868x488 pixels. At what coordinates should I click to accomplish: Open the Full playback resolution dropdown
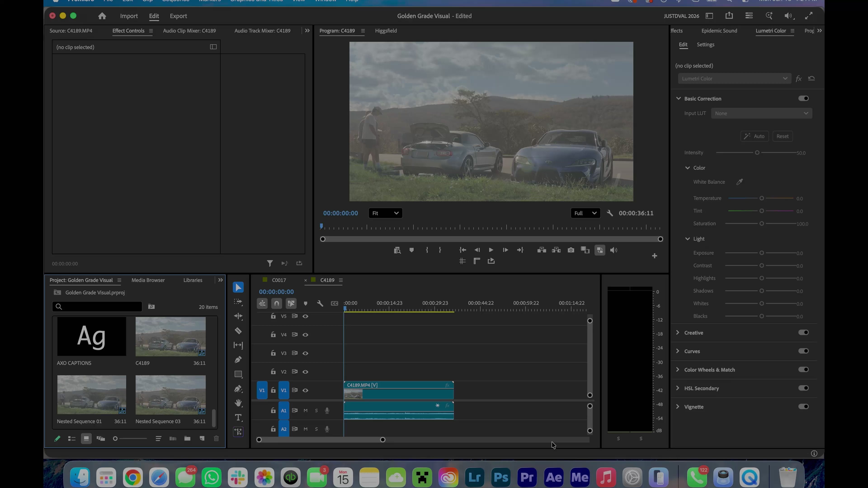[585, 213]
